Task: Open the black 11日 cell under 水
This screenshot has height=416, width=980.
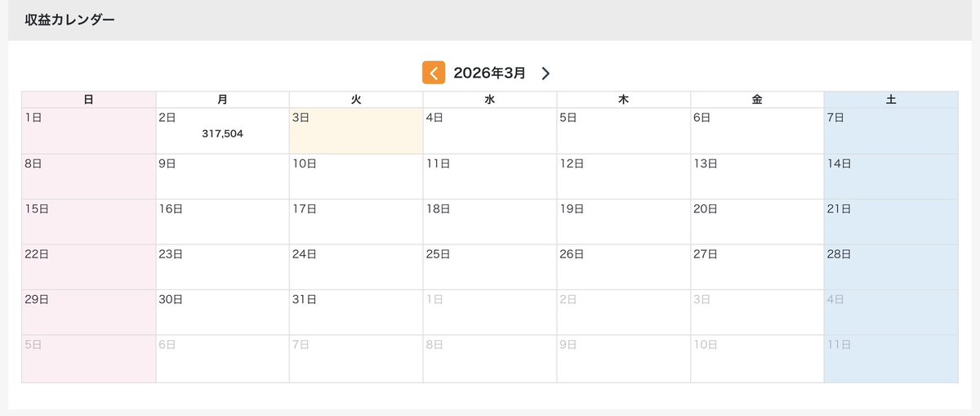Action: [490, 177]
